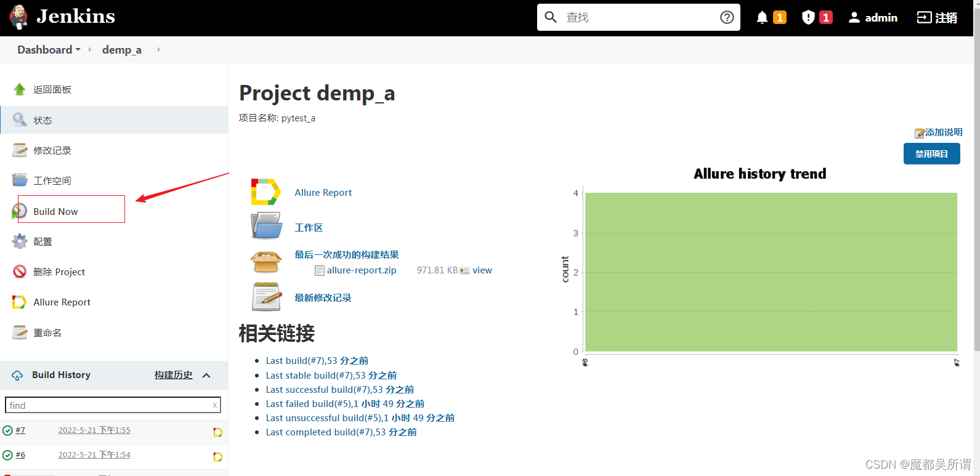Viewport: 980px width, 476px height.
Task: Open the security warnings shield icon
Action: coord(808,17)
